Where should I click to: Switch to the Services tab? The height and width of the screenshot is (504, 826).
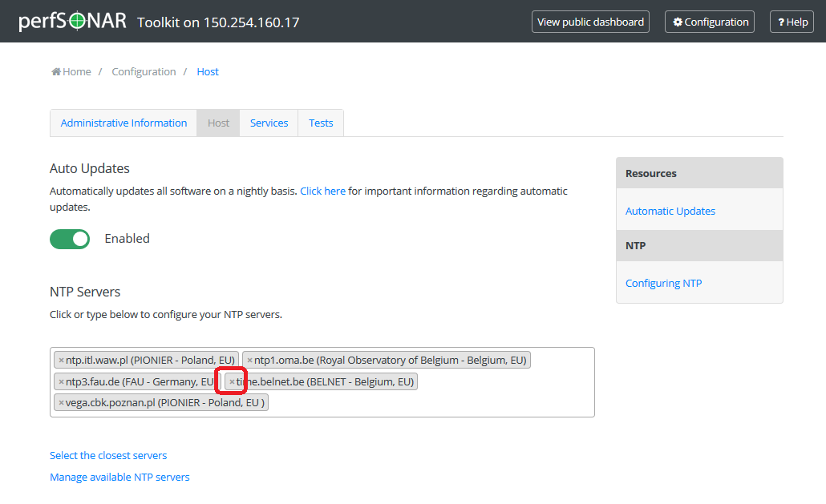point(269,123)
